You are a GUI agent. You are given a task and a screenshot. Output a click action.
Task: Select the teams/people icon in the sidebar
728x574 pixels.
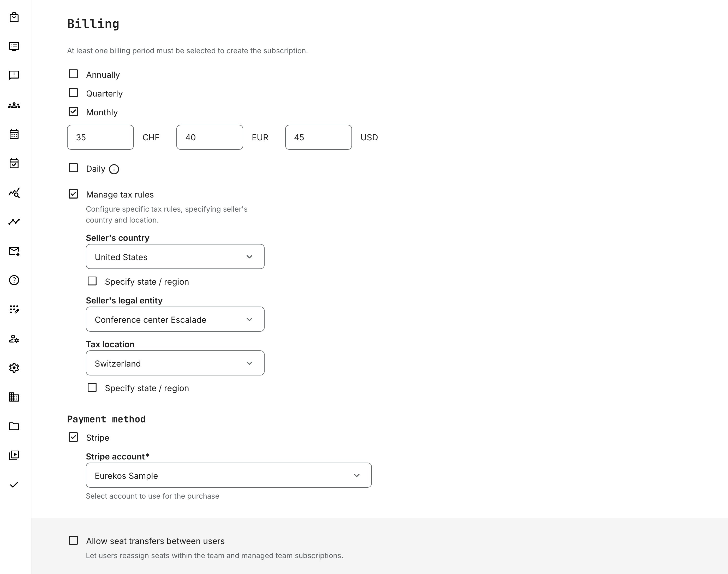[14, 105]
